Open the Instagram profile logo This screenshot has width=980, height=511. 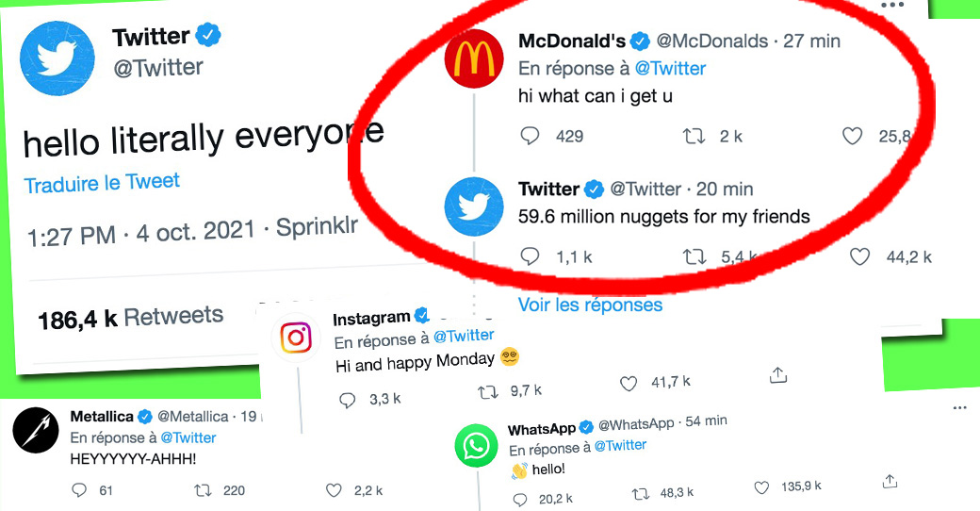pyautogui.click(x=296, y=338)
